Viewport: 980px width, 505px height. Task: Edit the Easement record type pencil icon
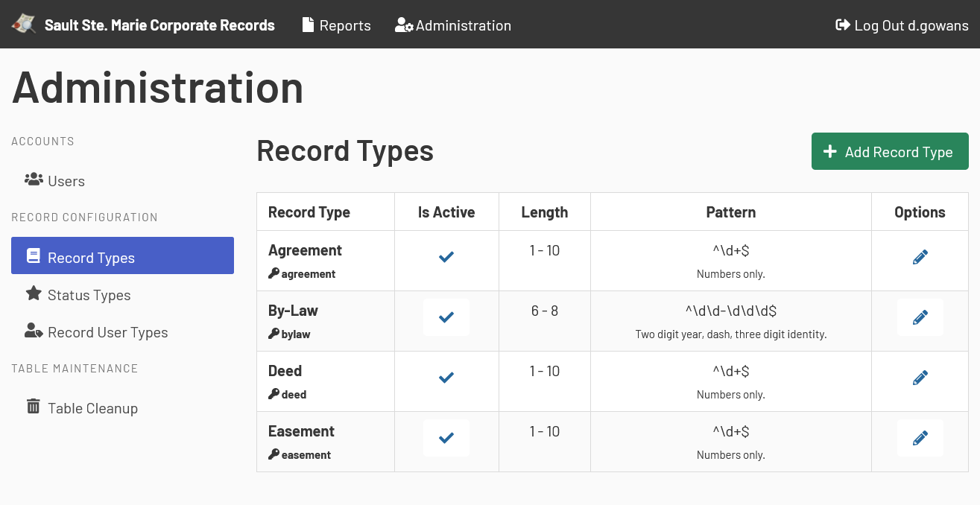[920, 438]
